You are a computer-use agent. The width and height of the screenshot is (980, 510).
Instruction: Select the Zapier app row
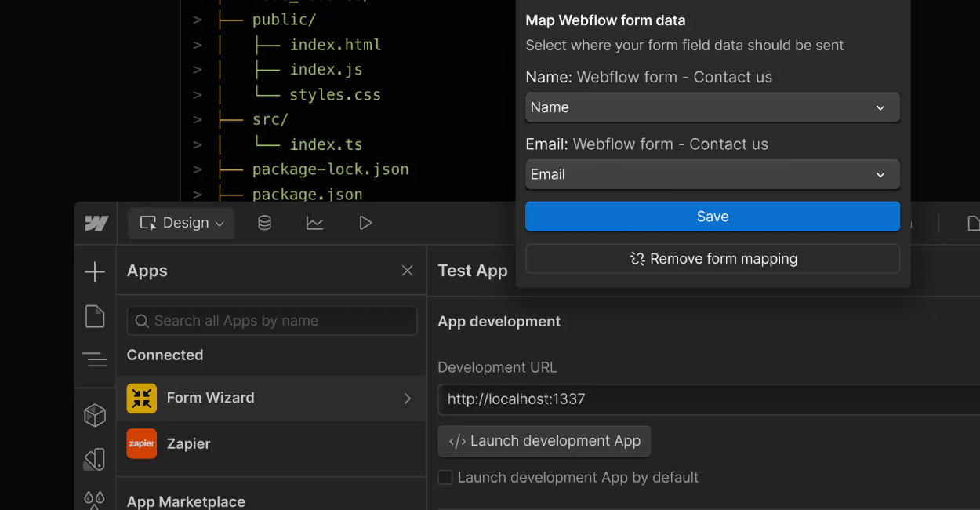272,443
